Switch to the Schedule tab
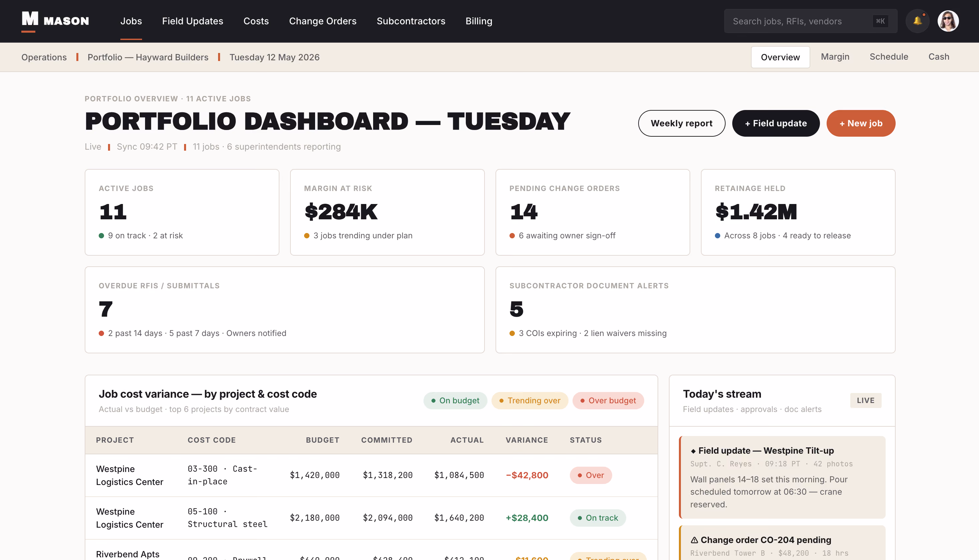Viewport: 979px width, 560px height. pyautogui.click(x=889, y=57)
